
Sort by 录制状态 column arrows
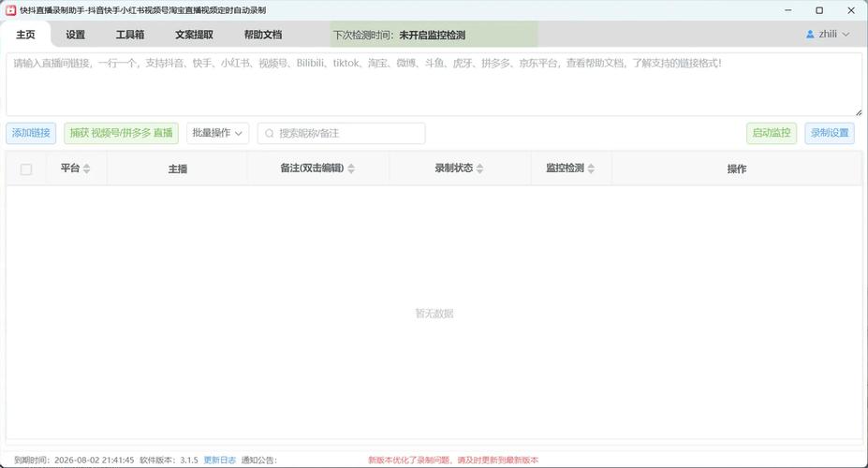(479, 168)
